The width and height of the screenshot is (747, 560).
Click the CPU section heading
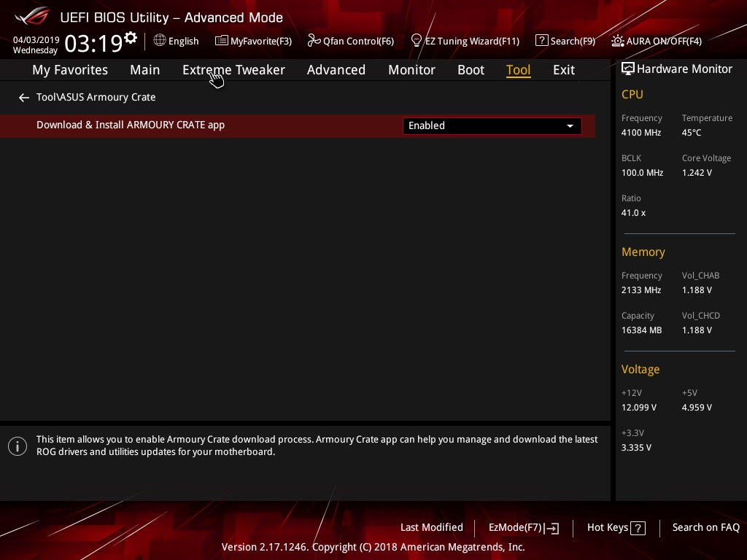[632, 94]
